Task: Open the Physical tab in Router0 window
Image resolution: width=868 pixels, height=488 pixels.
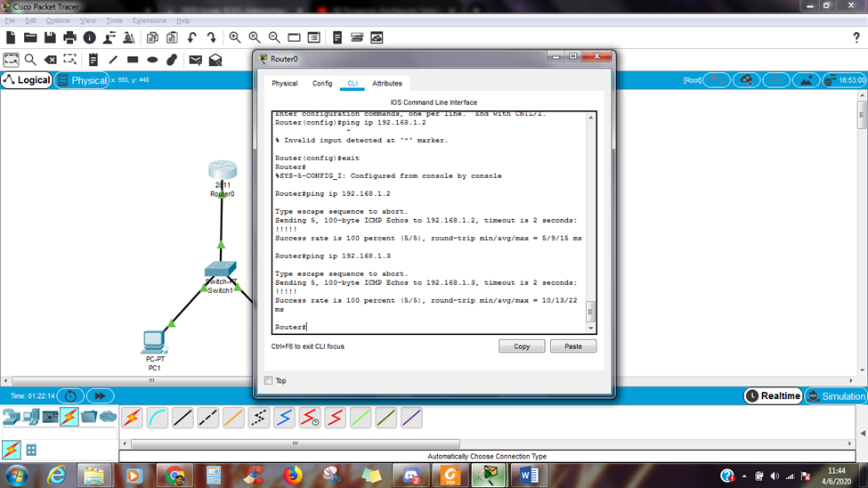Action: [x=285, y=83]
